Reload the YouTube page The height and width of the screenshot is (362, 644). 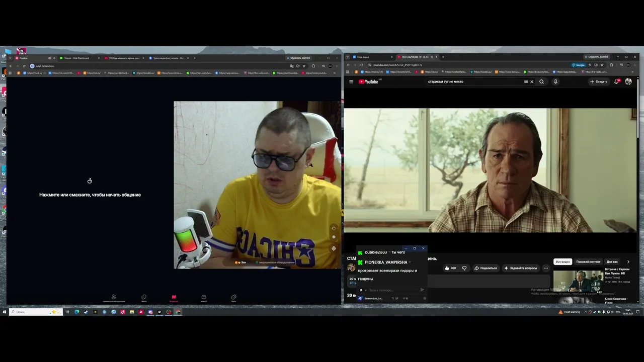pos(361,65)
